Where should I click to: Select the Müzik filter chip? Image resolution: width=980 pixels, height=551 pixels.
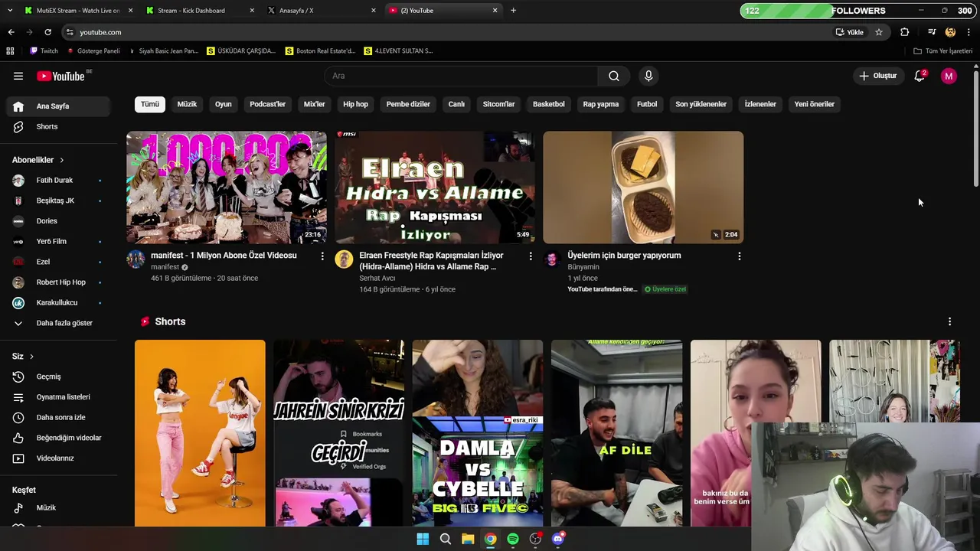click(187, 104)
